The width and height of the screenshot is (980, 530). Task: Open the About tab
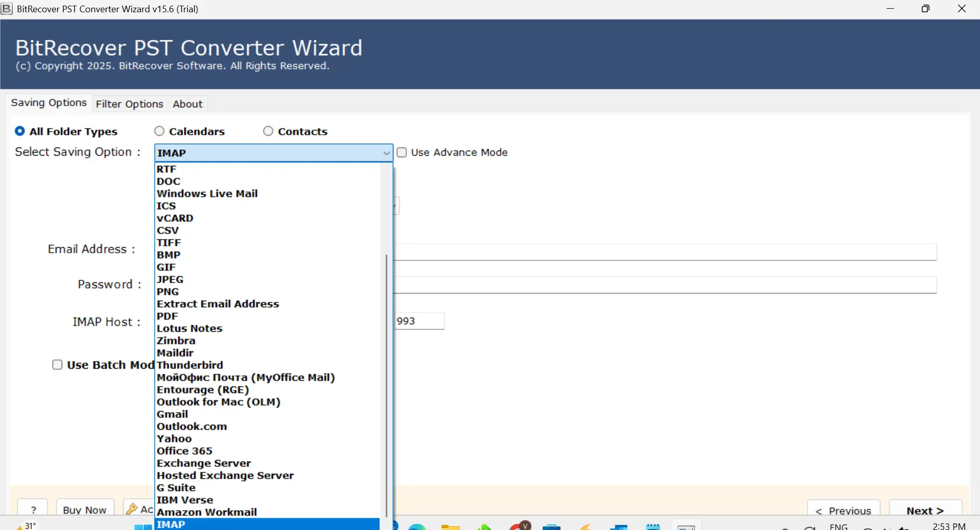(x=188, y=104)
